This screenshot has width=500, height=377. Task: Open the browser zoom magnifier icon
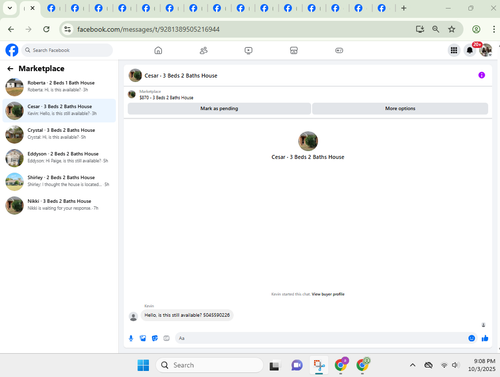point(436,29)
